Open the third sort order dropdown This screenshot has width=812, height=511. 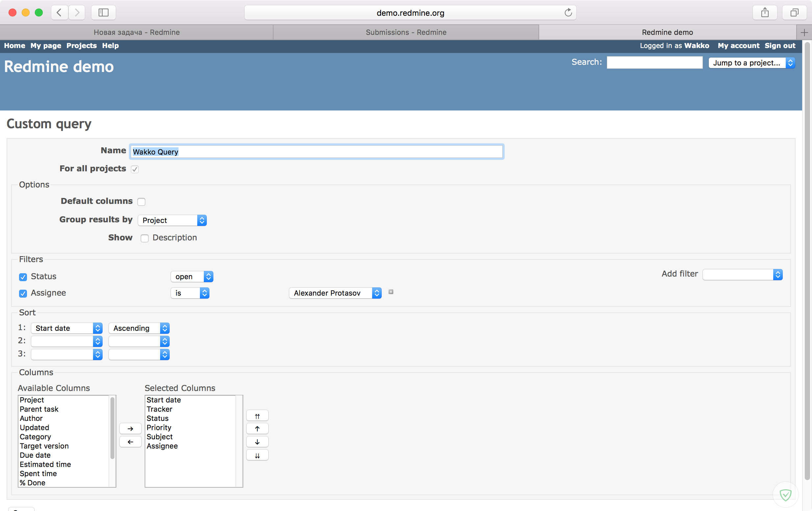point(139,354)
